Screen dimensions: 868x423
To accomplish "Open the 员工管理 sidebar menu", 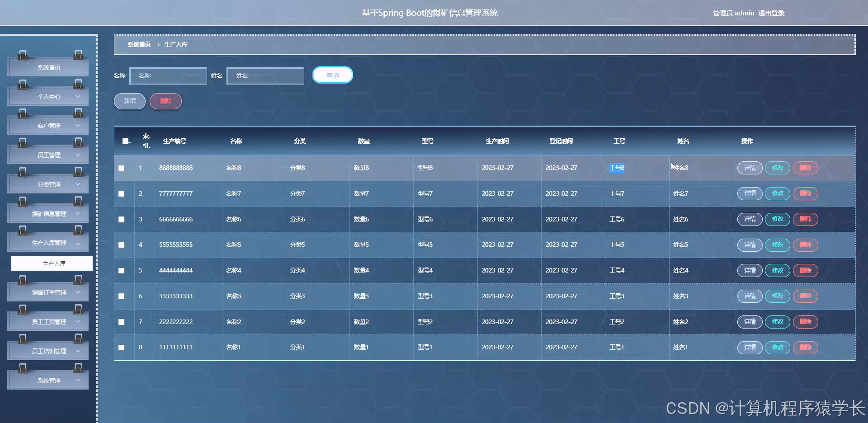I will click(48, 155).
